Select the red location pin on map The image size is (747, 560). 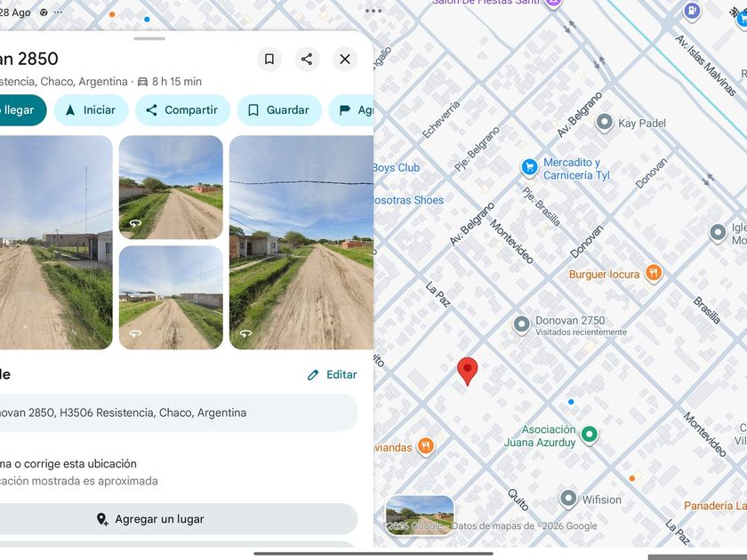pyautogui.click(x=468, y=372)
